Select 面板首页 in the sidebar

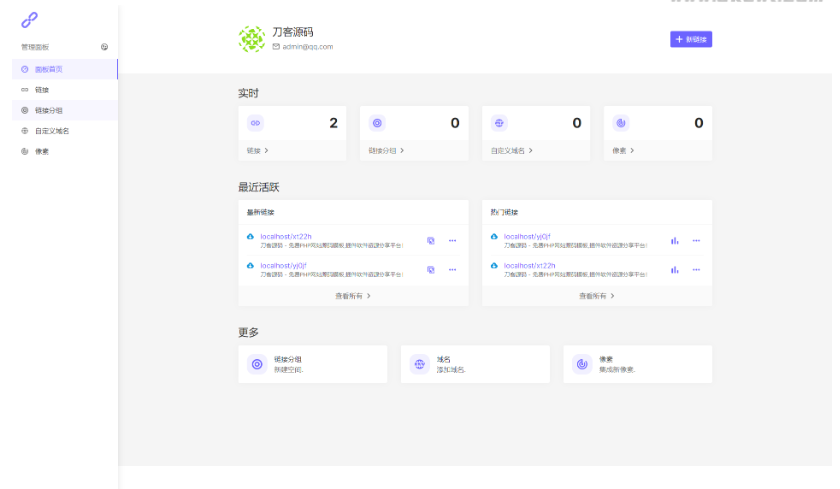click(65, 69)
